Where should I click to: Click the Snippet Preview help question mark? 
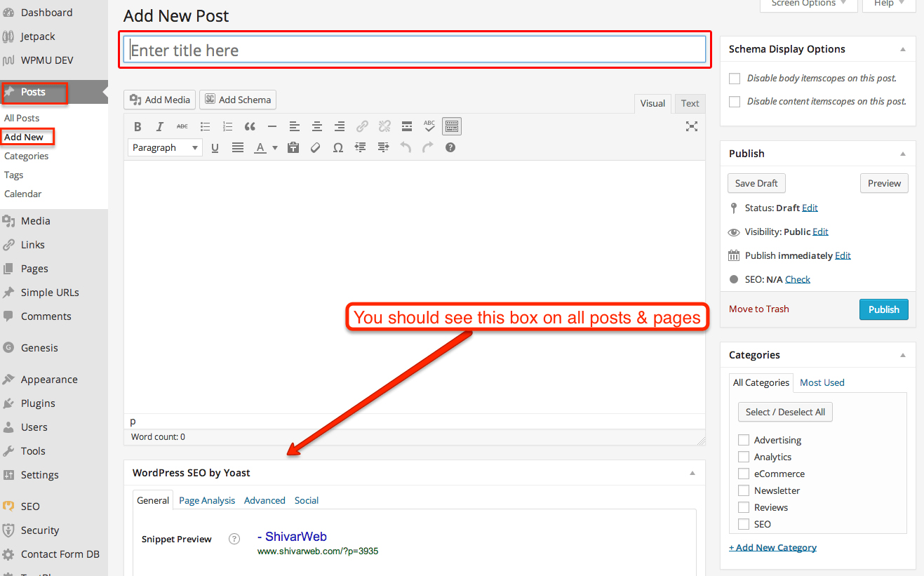[x=234, y=539]
